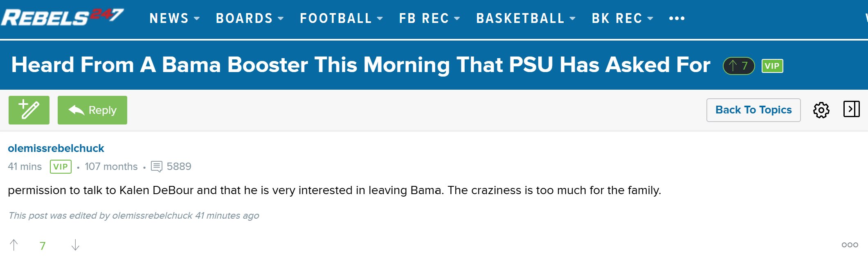Show more navigation items via the three dots
Screen dimensions: 868x267
[677, 18]
